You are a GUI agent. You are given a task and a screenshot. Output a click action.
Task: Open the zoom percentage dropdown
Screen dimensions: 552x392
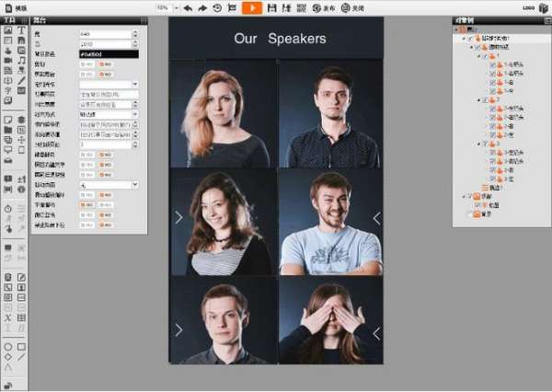point(164,7)
